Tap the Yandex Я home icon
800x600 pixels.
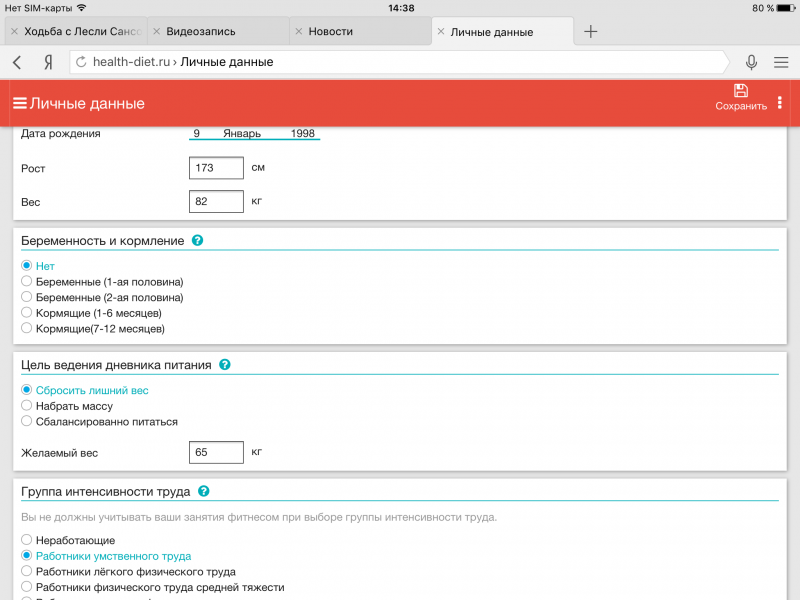47,62
